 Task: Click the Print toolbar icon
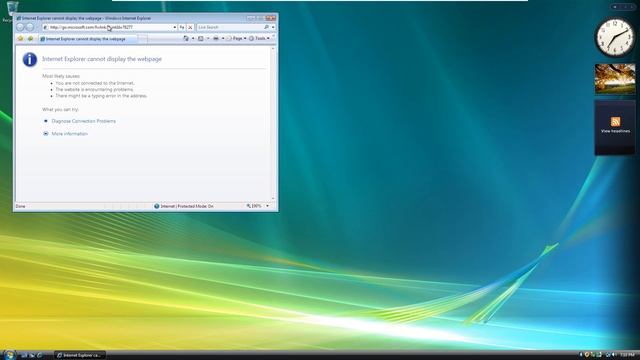(x=216, y=38)
